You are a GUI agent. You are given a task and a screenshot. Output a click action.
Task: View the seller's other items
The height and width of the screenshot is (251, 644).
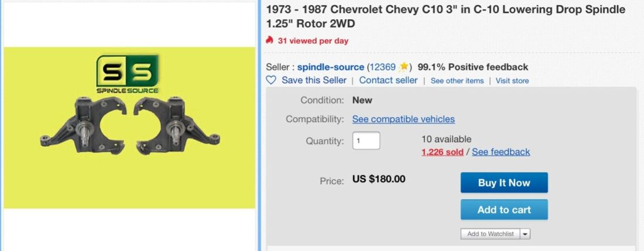457,81
